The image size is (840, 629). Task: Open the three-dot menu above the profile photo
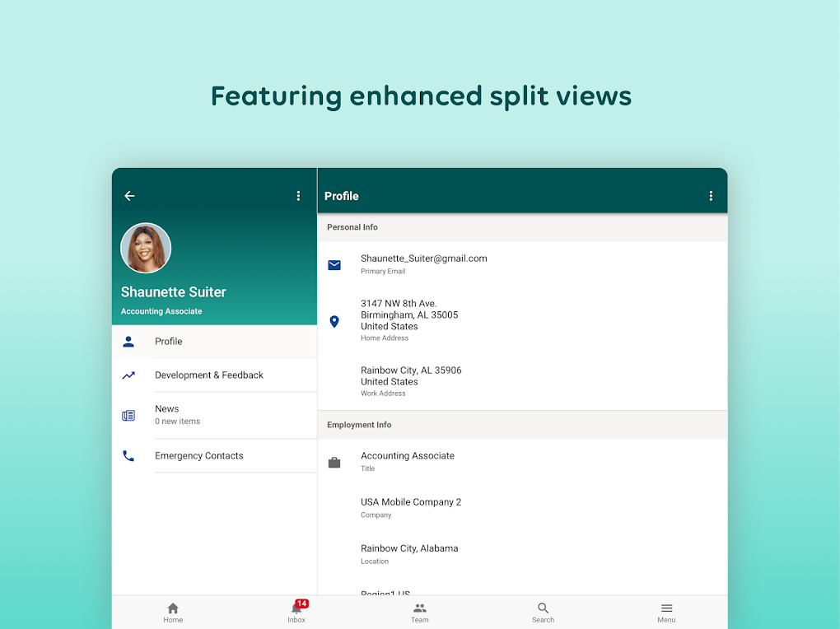click(x=298, y=196)
